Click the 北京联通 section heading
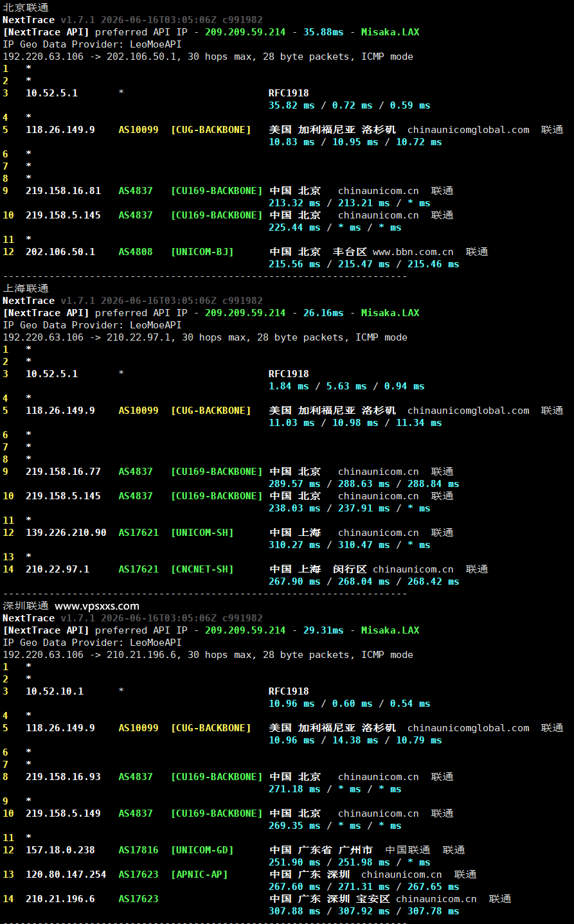The image size is (574, 924). [26, 8]
